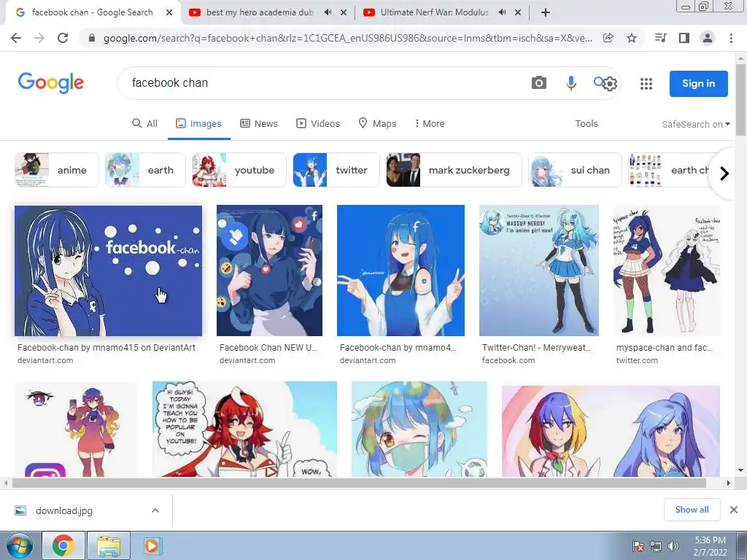Close the best my hero academia tab
The height and width of the screenshot is (560, 747).
(x=344, y=12)
